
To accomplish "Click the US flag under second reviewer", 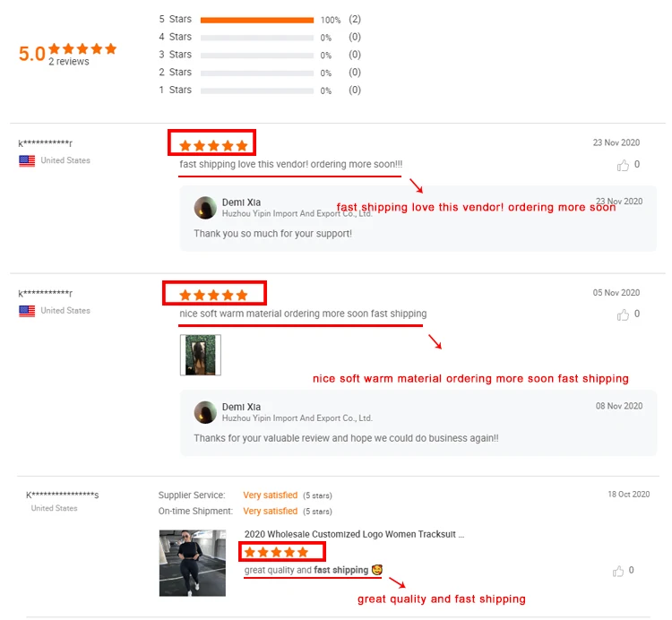I will (x=27, y=311).
